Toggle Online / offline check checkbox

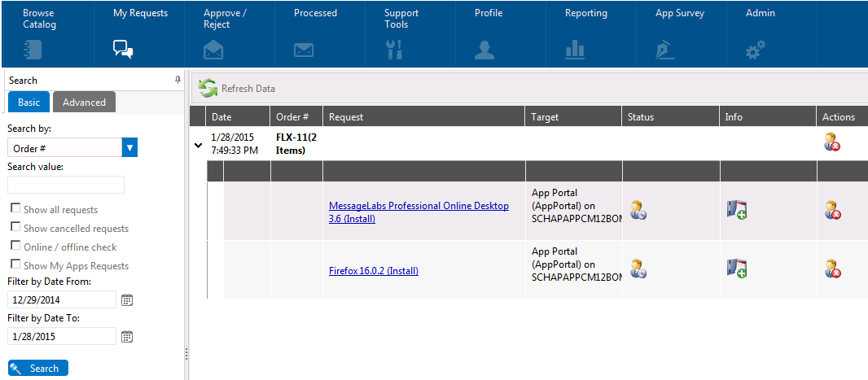click(x=15, y=247)
